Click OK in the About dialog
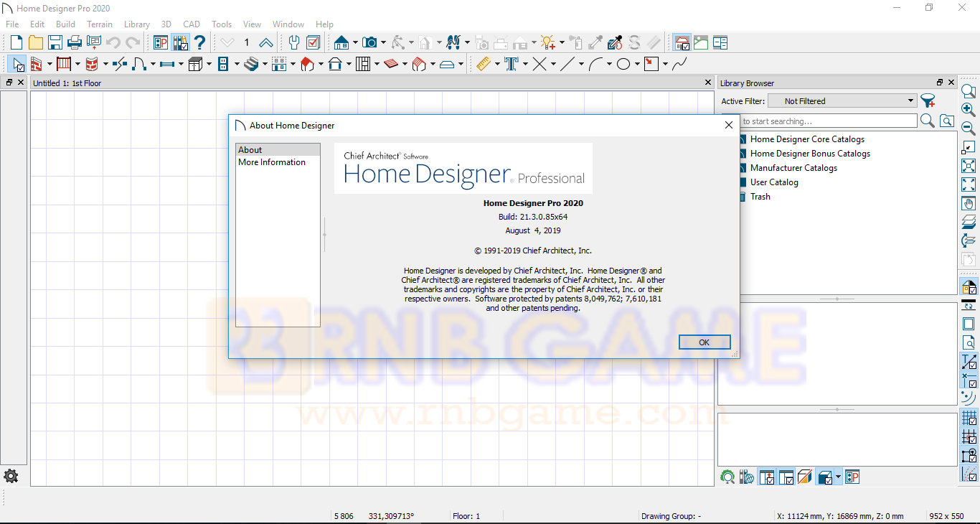 (705, 342)
